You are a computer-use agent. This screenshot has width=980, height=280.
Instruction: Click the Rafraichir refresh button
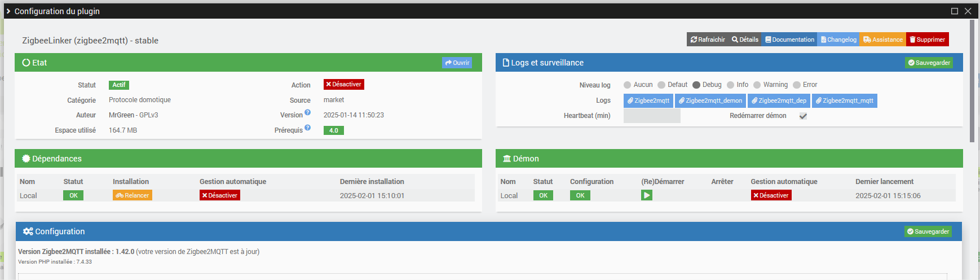point(707,40)
